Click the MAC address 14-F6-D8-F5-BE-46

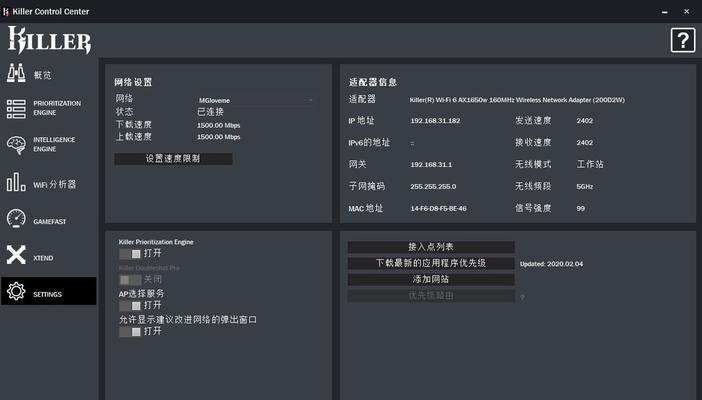coord(438,209)
